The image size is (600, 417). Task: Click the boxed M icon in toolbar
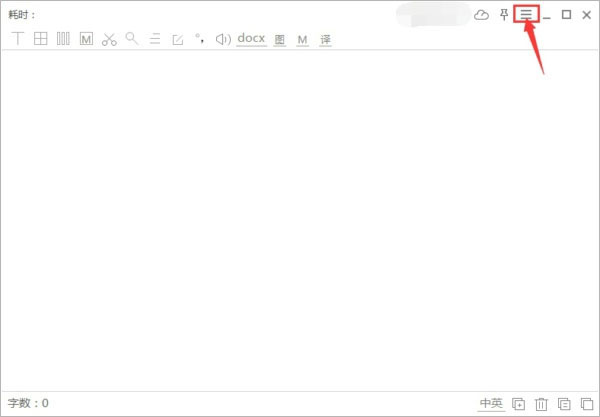click(86, 39)
